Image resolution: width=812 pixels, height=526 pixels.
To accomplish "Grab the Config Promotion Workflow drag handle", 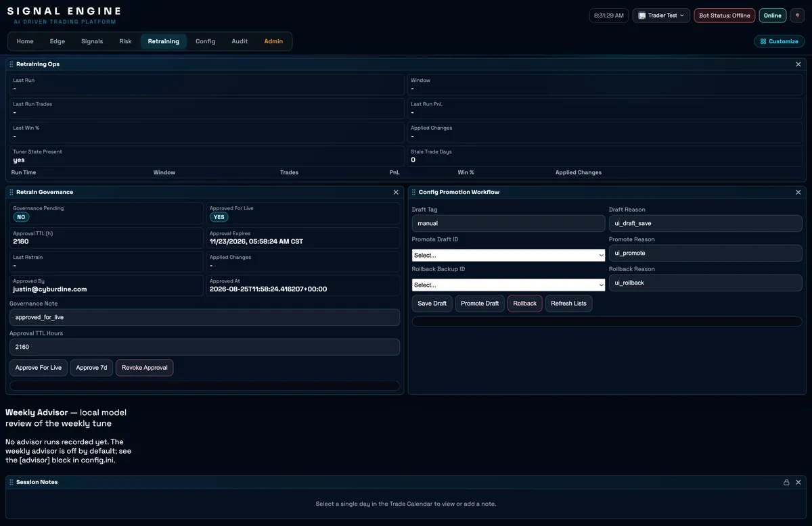I will click(413, 192).
